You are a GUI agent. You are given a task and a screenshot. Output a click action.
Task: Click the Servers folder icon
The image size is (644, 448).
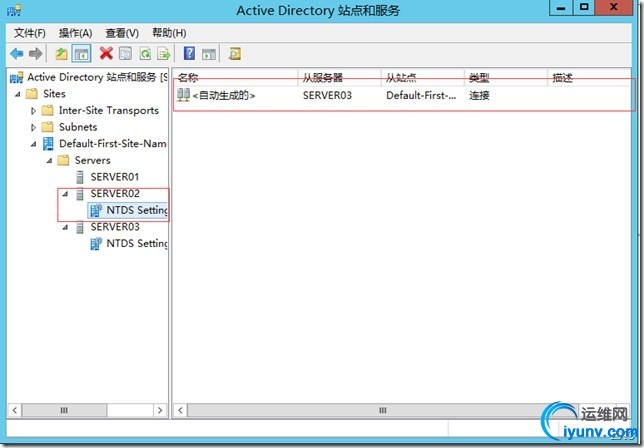point(63,160)
